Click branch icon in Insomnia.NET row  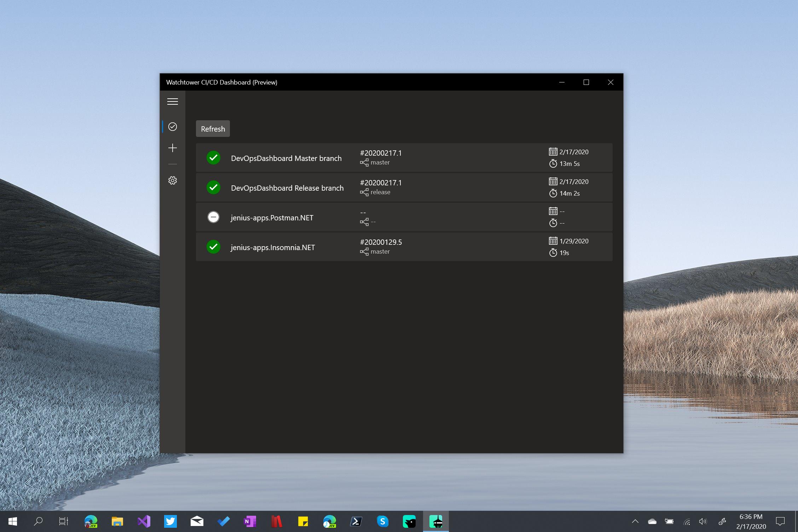(x=364, y=252)
